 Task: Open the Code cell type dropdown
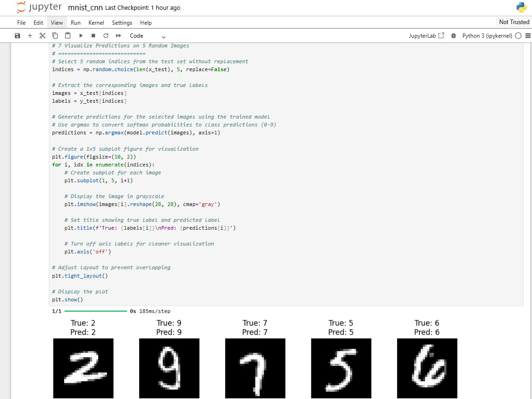[144, 35]
